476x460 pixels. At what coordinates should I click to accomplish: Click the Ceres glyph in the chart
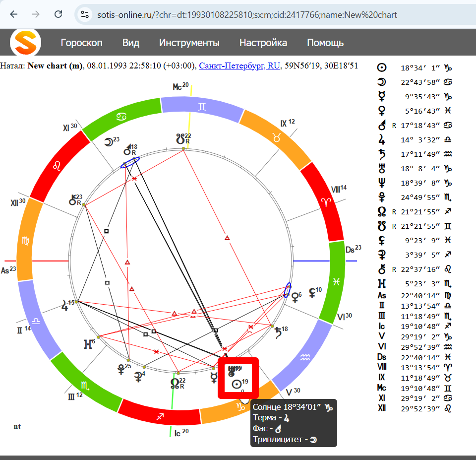[138, 377]
